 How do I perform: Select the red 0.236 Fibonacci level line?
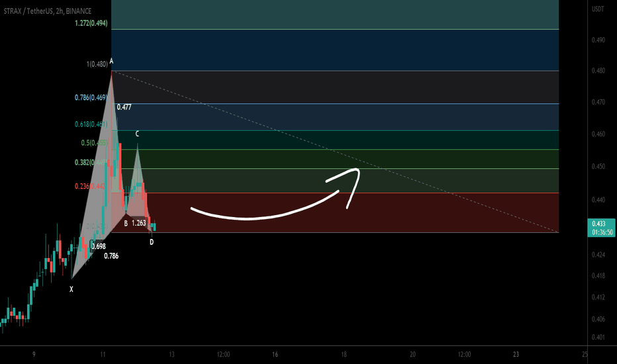click(335, 193)
